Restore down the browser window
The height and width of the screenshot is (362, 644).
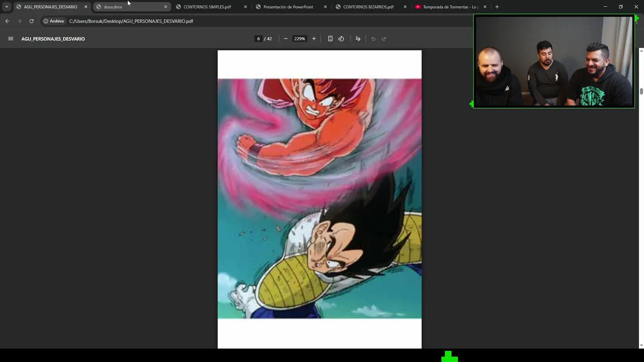click(621, 7)
